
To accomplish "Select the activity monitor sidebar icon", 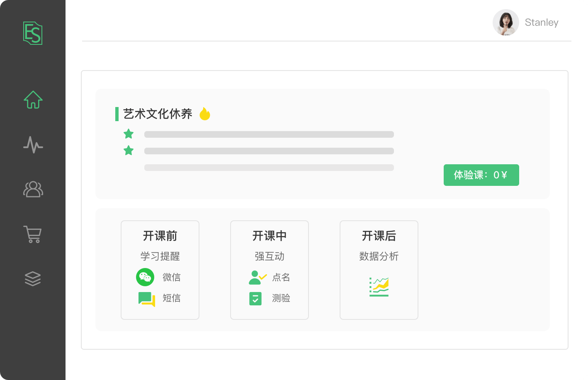I will [33, 145].
